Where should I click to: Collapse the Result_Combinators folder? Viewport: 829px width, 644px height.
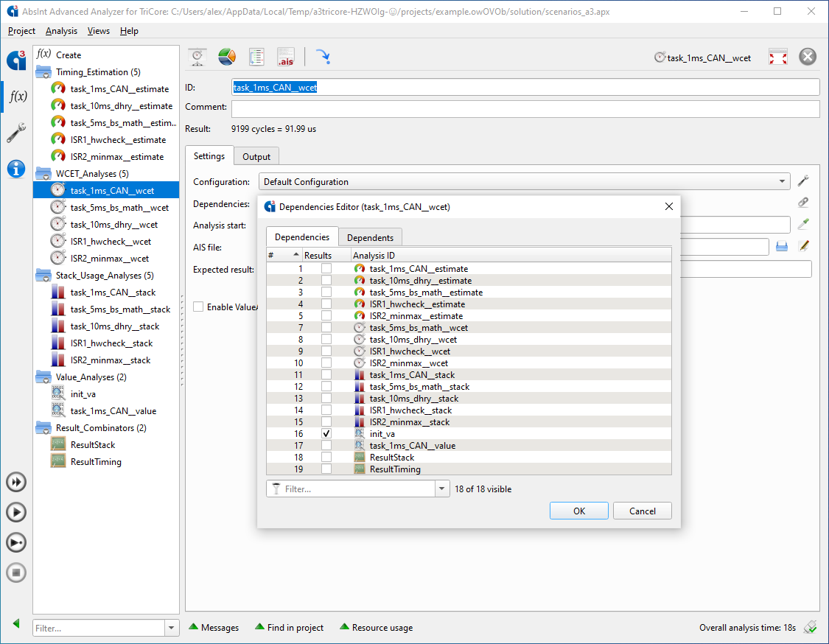click(43, 428)
